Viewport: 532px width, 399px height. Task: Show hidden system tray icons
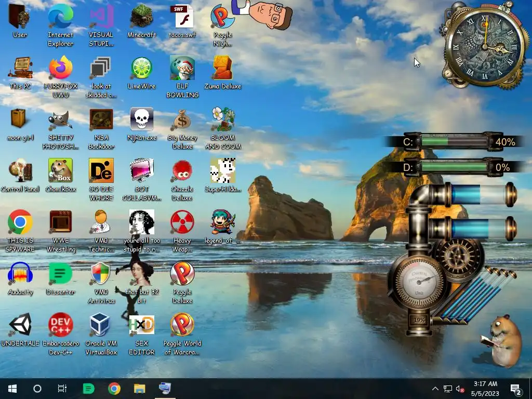(435, 389)
